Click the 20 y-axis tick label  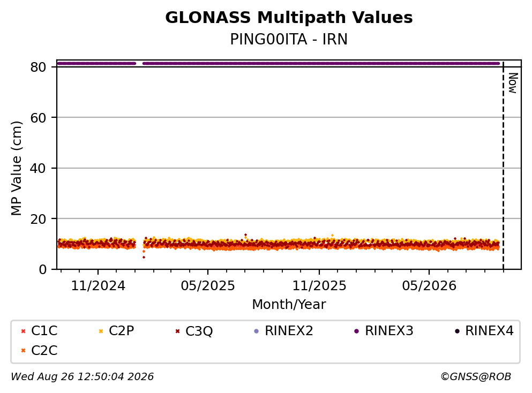click(x=38, y=218)
